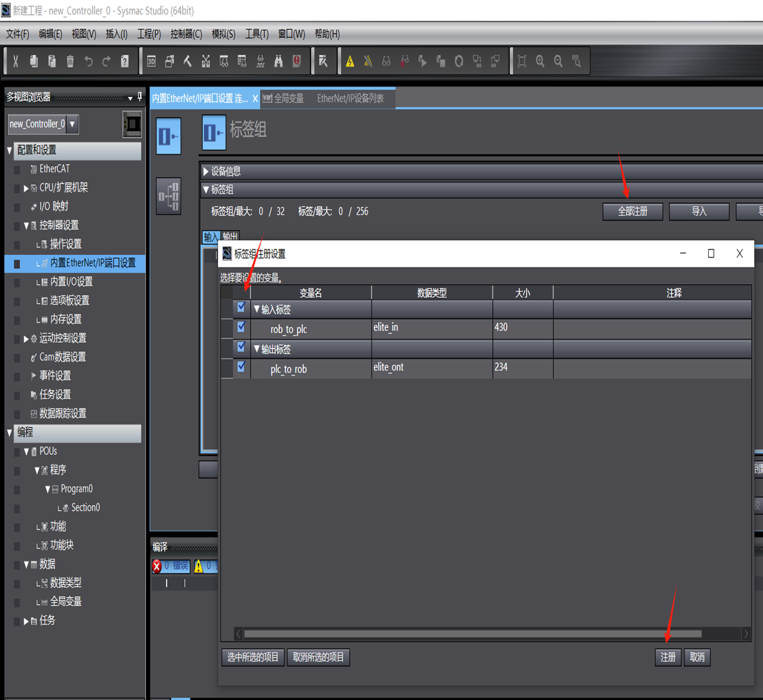Image resolution: width=763 pixels, height=700 pixels.
Task: Uncheck the rob_to_plc variable checkbox
Action: 241,327
